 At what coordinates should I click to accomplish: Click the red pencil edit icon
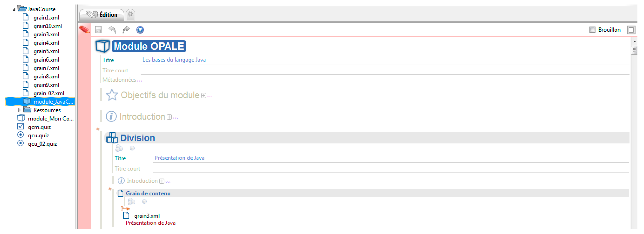pos(85,30)
